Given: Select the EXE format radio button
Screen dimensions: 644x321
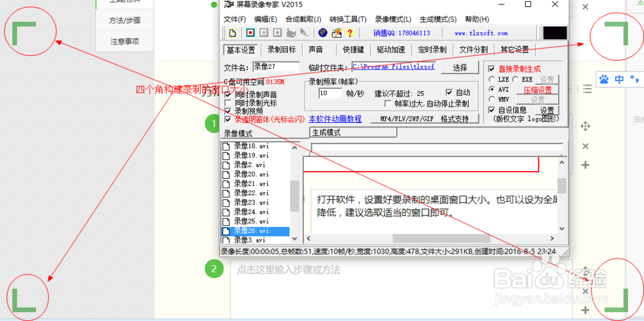Looking at the screenshot, I should click(x=515, y=79).
